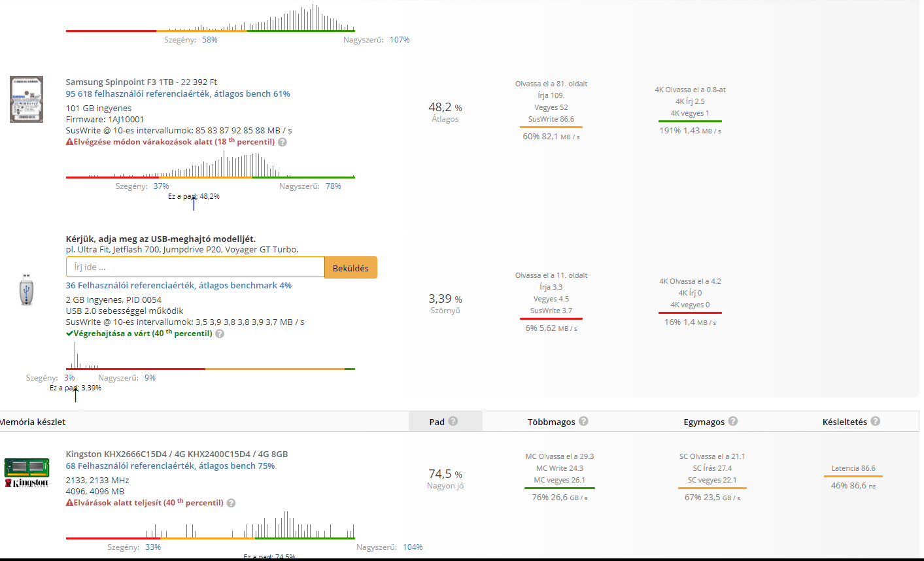924x561 pixels.
Task: Click the 74,5 % Kingston score
Action: tap(445, 474)
